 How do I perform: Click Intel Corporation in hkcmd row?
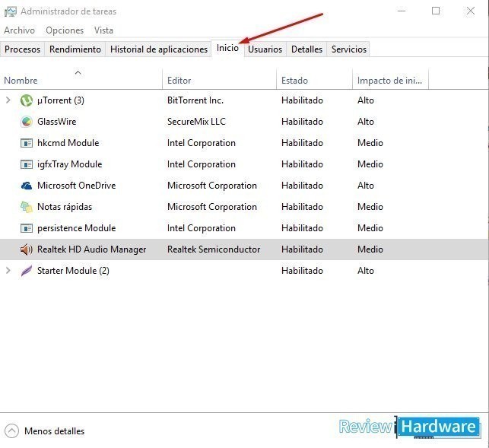[x=201, y=143]
